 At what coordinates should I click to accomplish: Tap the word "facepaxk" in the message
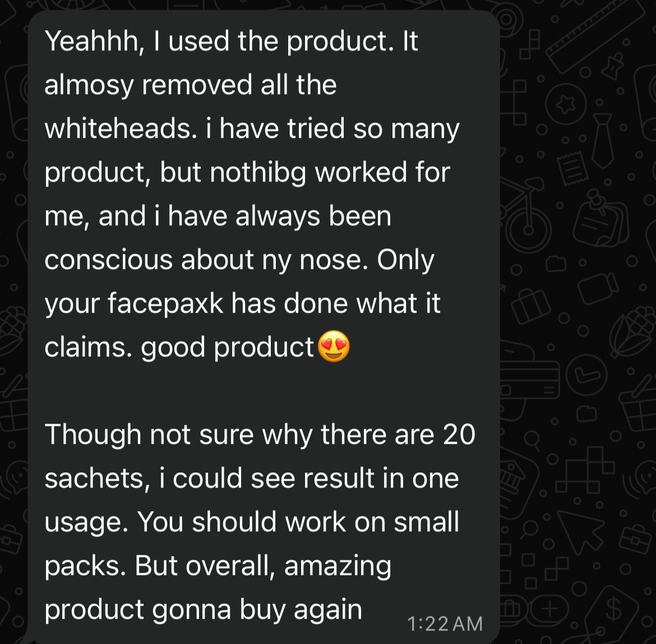(x=165, y=304)
